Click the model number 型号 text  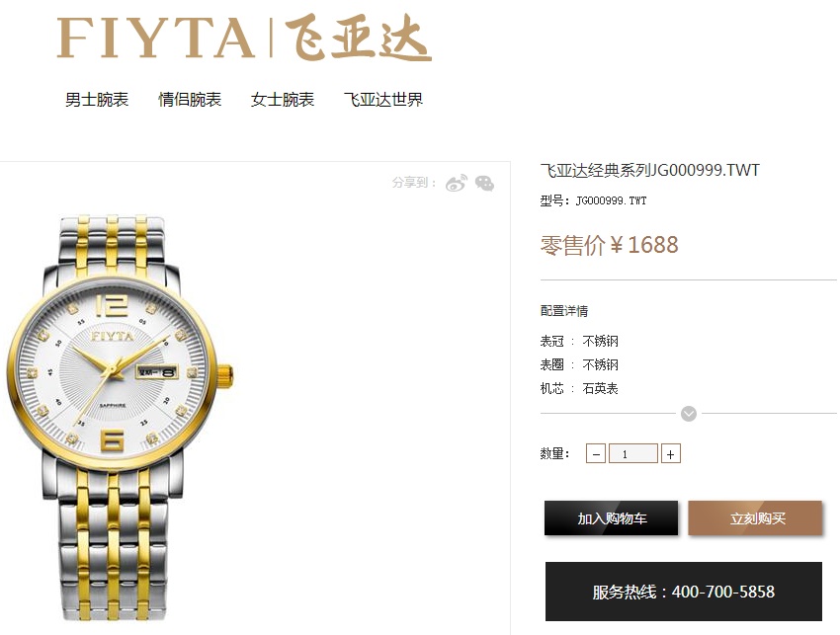594,200
